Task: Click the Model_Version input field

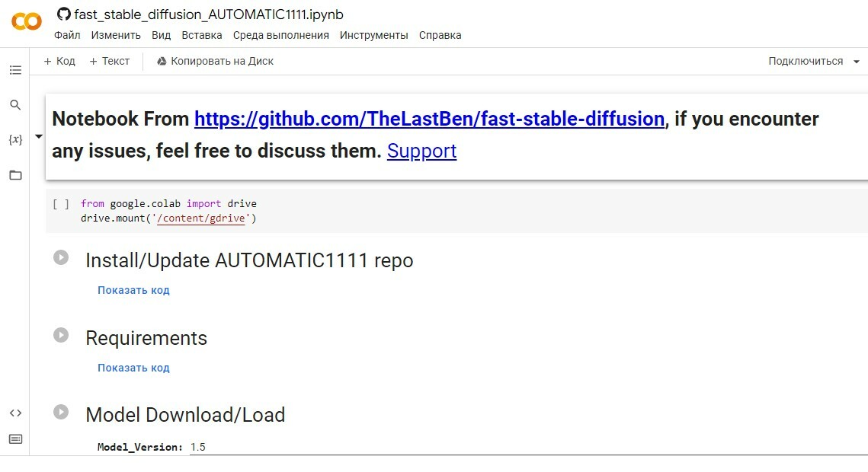Action: click(x=229, y=447)
